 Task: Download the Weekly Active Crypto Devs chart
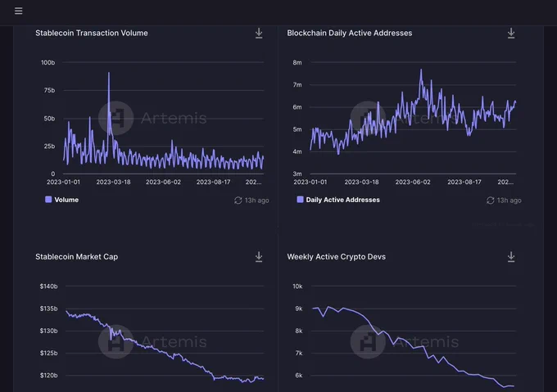click(511, 257)
